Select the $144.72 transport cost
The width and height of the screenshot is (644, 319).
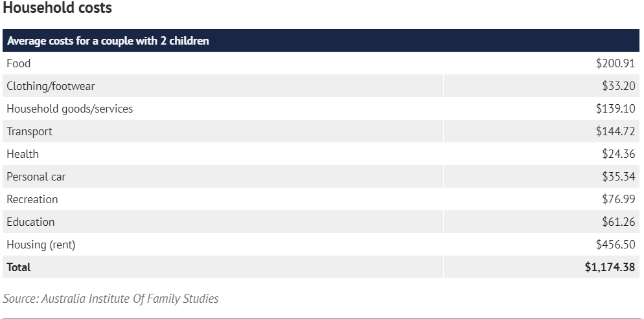615,131
